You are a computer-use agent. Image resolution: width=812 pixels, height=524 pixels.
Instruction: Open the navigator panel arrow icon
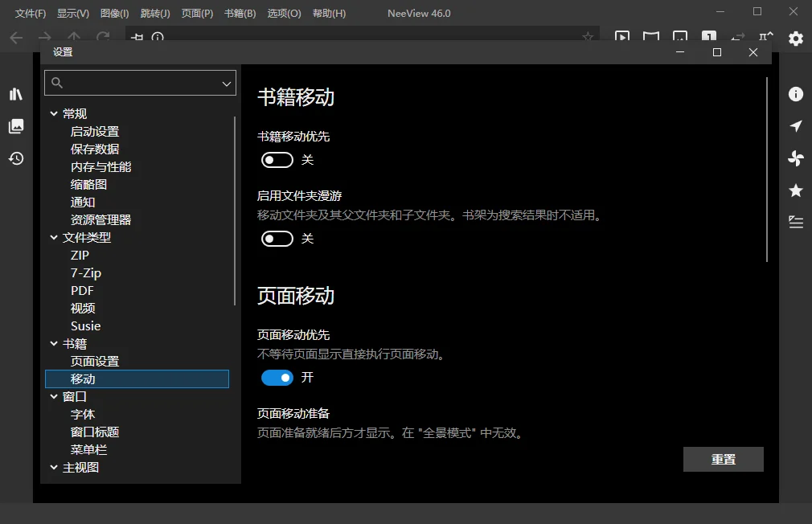click(x=795, y=126)
